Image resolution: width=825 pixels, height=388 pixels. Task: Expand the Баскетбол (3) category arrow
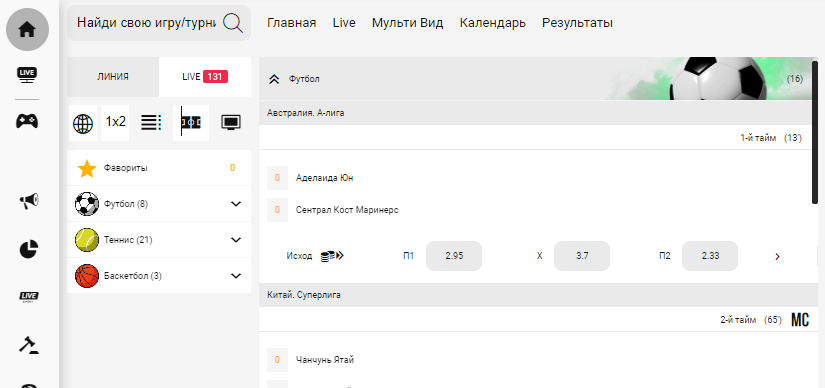pyautogui.click(x=236, y=276)
